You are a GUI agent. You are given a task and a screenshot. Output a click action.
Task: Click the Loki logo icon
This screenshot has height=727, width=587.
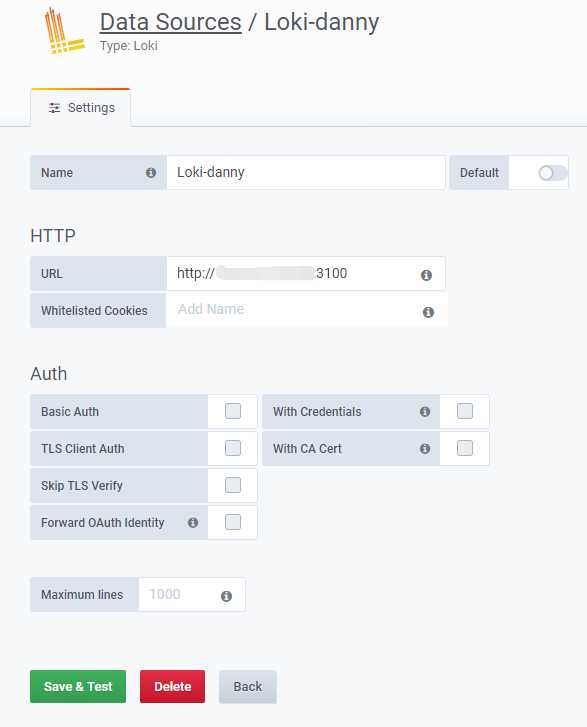(x=64, y=31)
